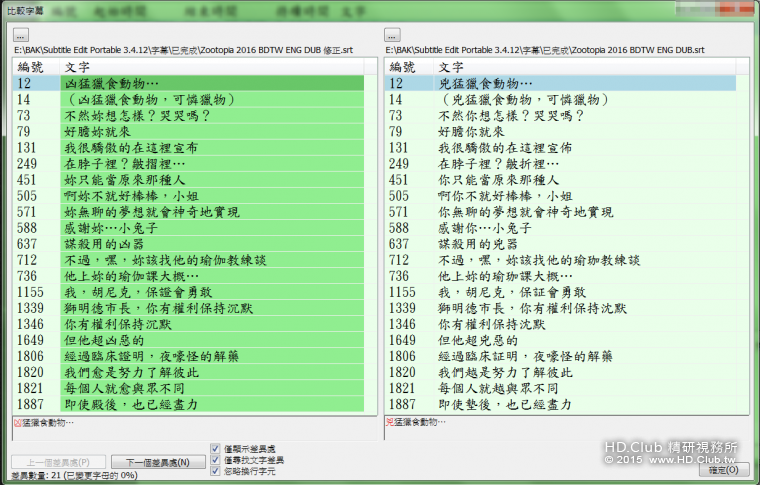
Task: Select left pane row 736 他上妳的瑜伽課大概
Action: (x=189, y=276)
